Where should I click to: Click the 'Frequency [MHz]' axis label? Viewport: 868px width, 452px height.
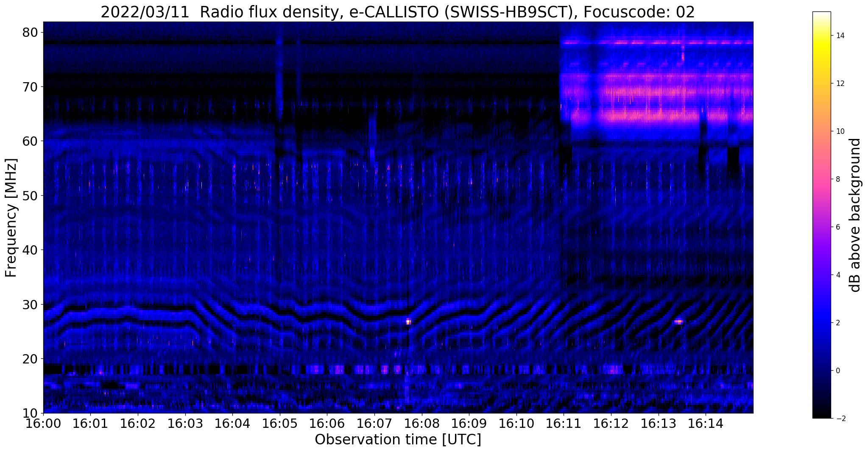pyautogui.click(x=11, y=218)
